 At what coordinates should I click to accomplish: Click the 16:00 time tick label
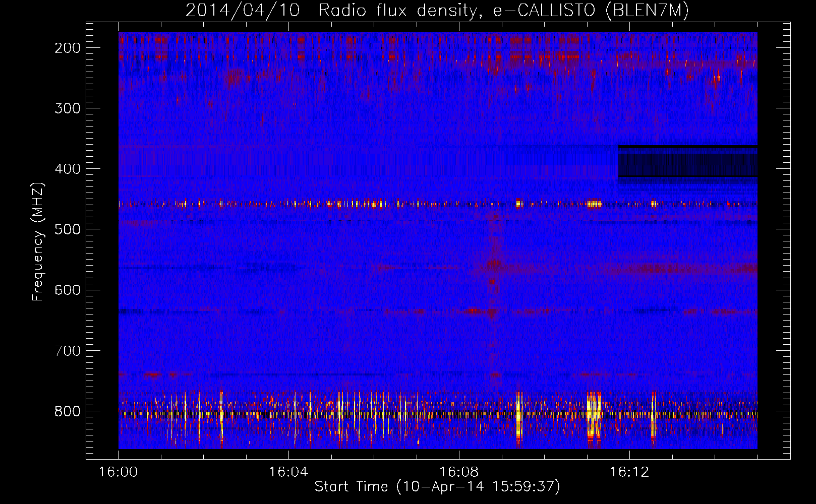(x=118, y=472)
